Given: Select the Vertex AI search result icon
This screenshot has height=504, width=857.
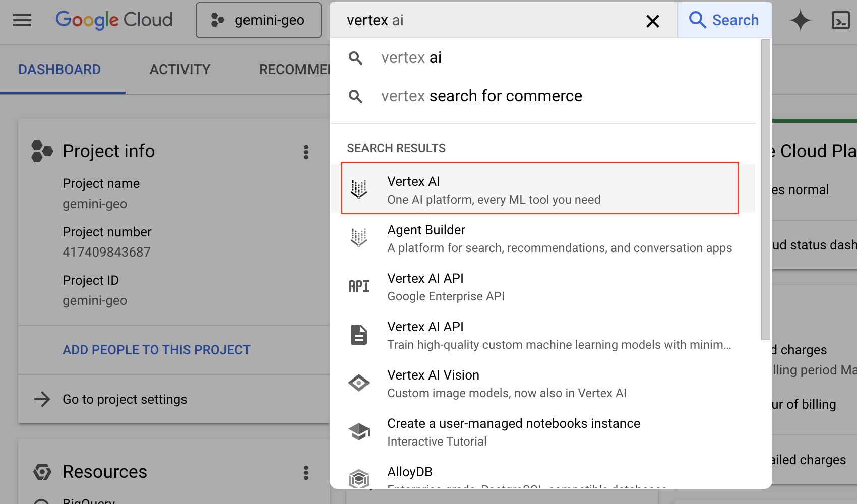Looking at the screenshot, I should [359, 188].
